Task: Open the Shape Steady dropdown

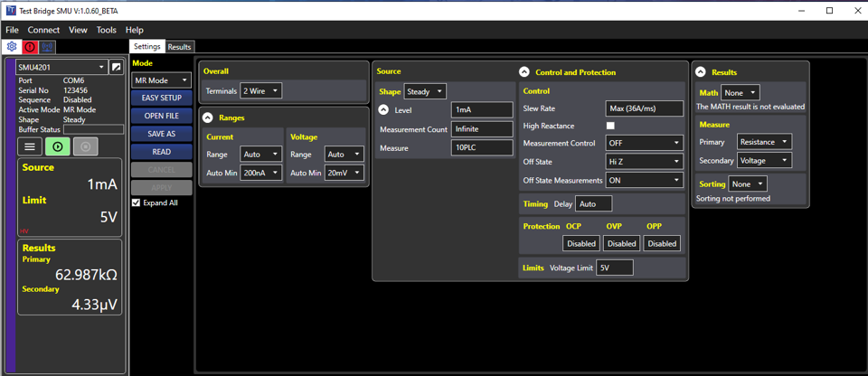Action: click(425, 91)
